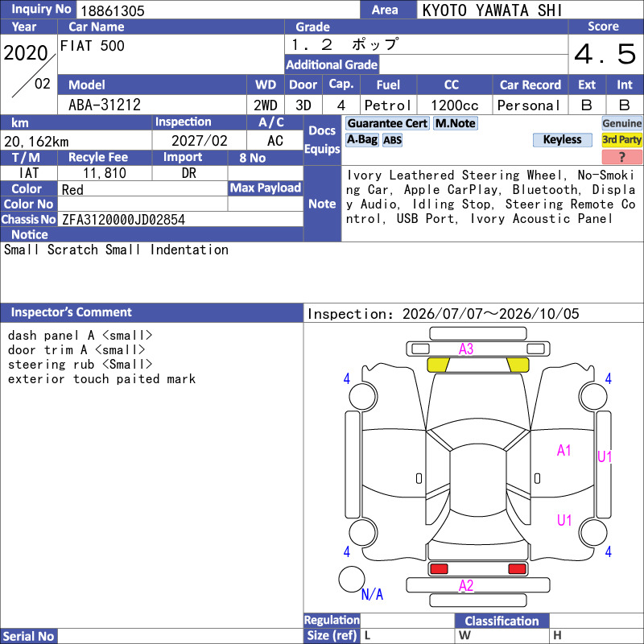The height and width of the screenshot is (644, 644).
Task: Click the Classification label
Action: tap(502, 621)
